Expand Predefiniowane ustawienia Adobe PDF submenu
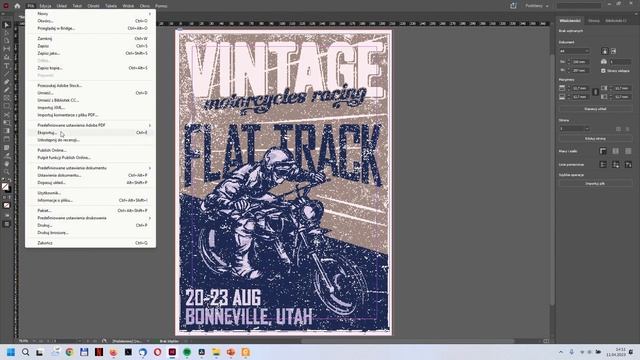This screenshot has height=360, width=640. click(x=90, y=125)
